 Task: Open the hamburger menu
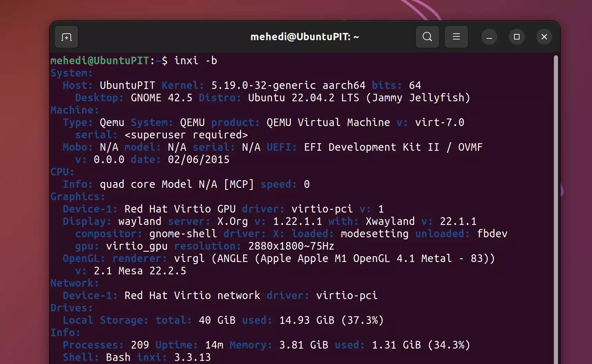tap(456, 37)
